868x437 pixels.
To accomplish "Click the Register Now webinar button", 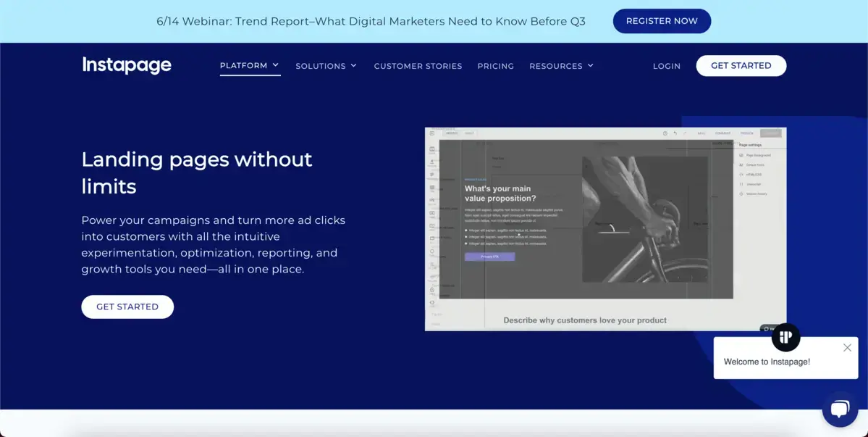I will pos(662,21).
